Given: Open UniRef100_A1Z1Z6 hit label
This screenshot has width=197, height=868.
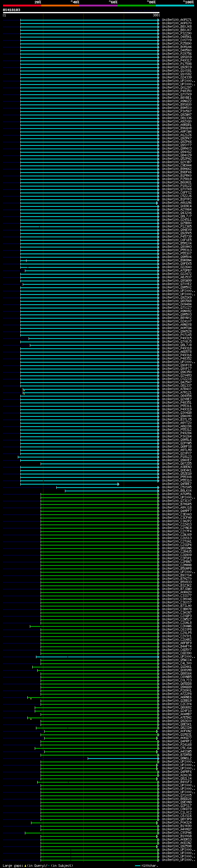Looking at the screenshot, I should pyautogui.click(x=176, y=135).
